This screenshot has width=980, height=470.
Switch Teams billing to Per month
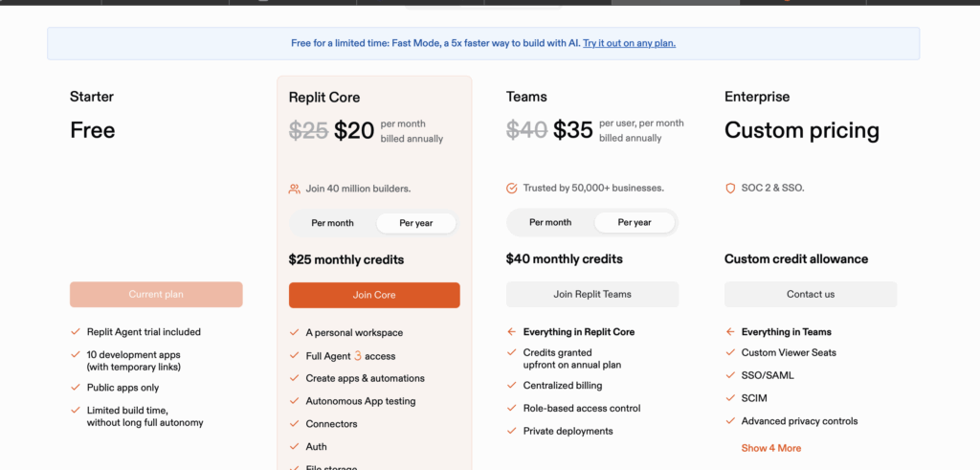550,222
